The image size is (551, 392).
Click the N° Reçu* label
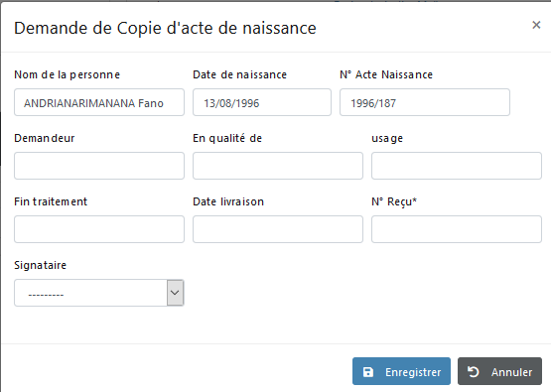click(x=394, y=202)
